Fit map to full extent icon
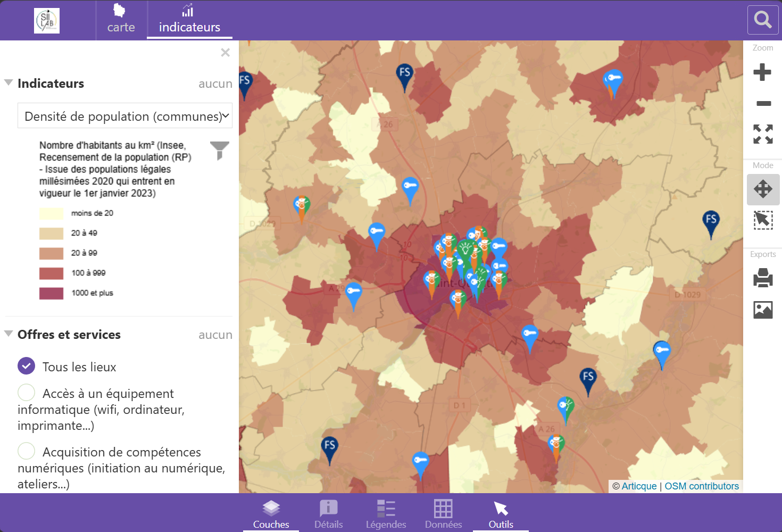Viewport: 782px width, 532px height. point(763,134)
